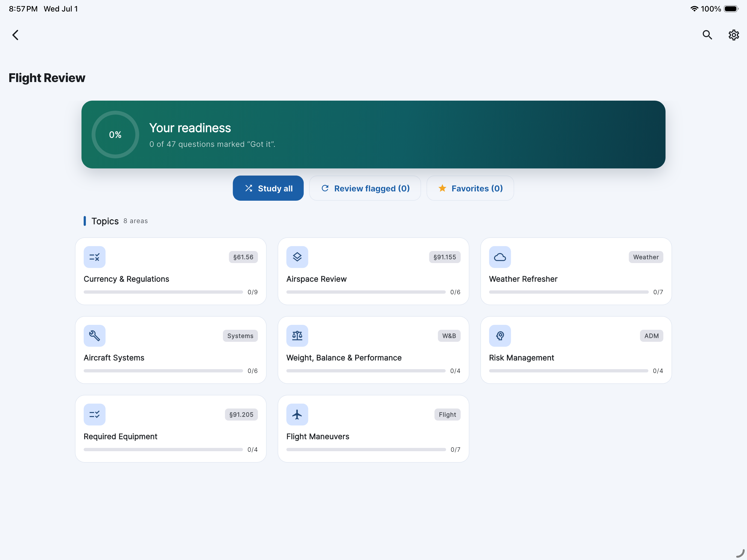Tap the Risk Management head icon

click(x=500, y=336)
